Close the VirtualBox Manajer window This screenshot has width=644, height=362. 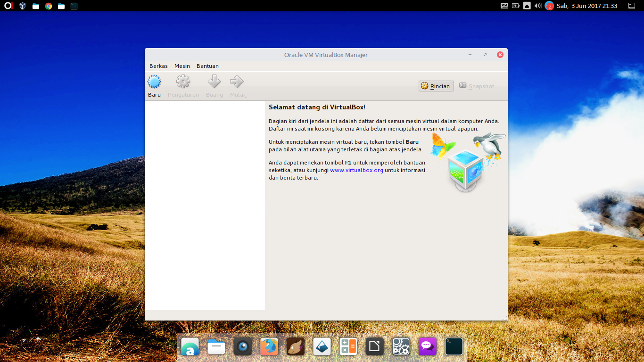(500, 55)
